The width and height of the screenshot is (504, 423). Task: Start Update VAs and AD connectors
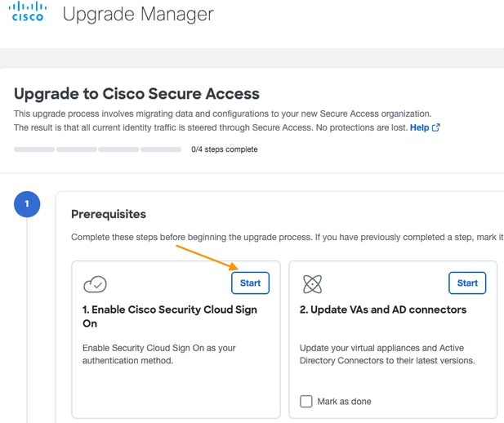[467, 283]
